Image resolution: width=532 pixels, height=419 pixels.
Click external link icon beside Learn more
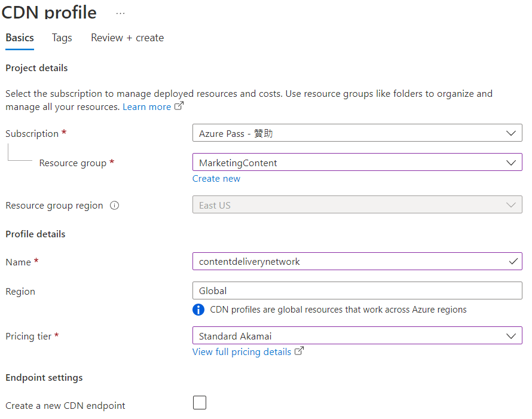179,106
